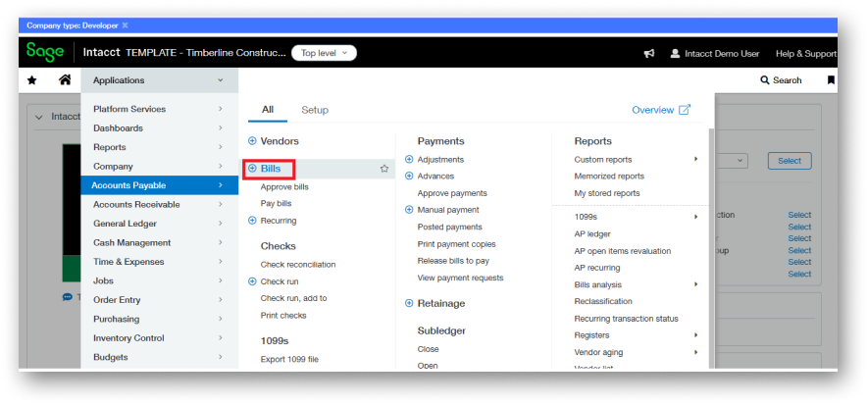
Task: Expand Vendor aging submenu arrow
Action: 695,352
